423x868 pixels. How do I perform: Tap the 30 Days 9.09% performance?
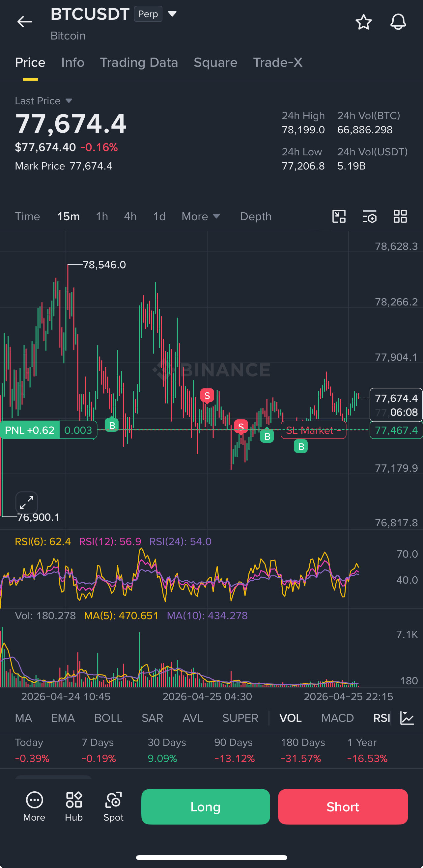167,750
